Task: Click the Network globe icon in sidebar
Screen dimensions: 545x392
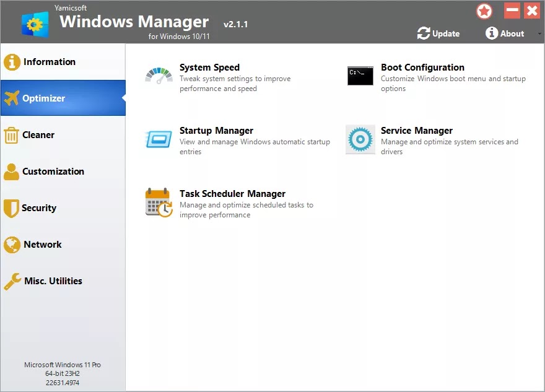Action: pos(13,245)
